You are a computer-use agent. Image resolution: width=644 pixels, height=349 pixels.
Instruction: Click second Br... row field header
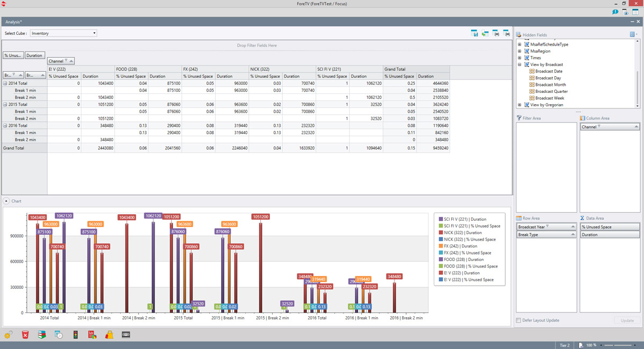click(x=35, y=76)
